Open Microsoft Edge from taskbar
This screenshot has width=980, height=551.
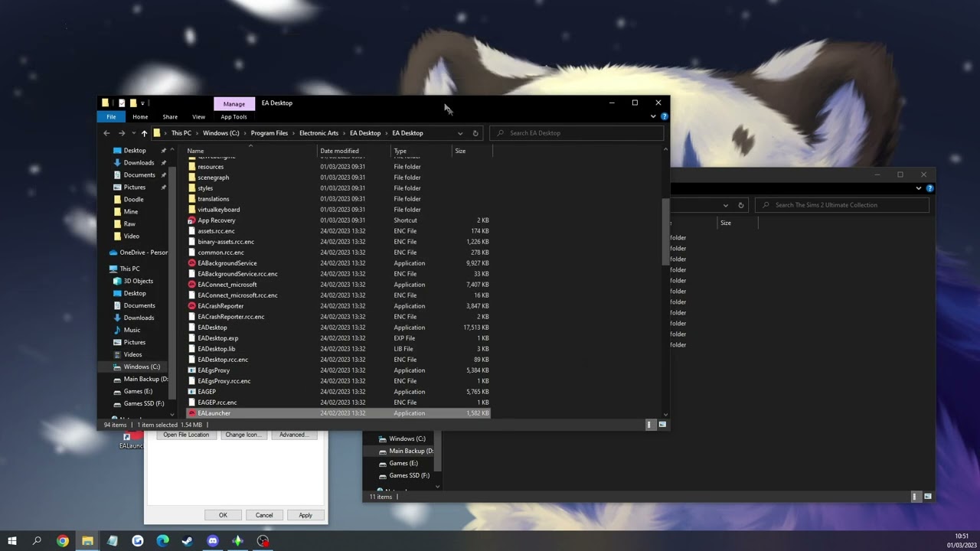click(162, 541)
